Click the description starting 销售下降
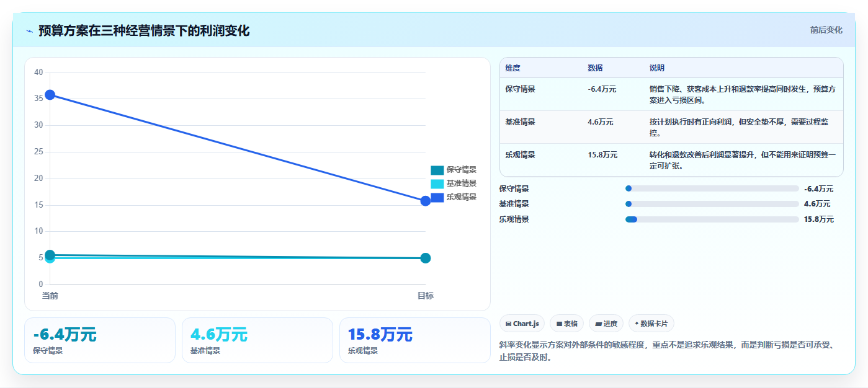The height and width of the screenshot is (388, 868). [743, 94]
